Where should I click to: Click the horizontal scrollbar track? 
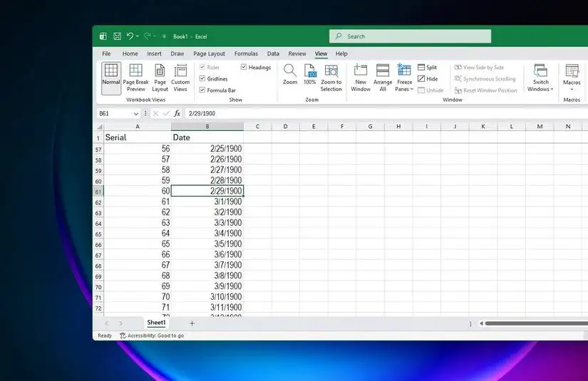(536, 323)
